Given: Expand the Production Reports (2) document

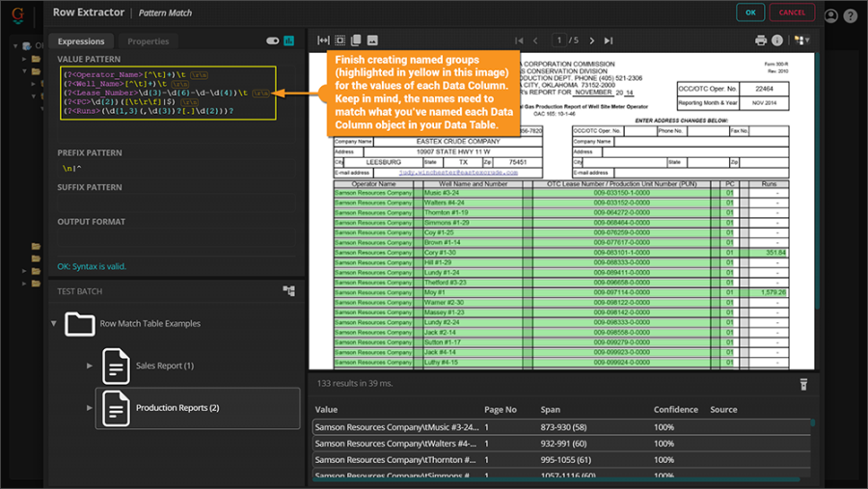Looking at the screenshot, I should (90, 408).
